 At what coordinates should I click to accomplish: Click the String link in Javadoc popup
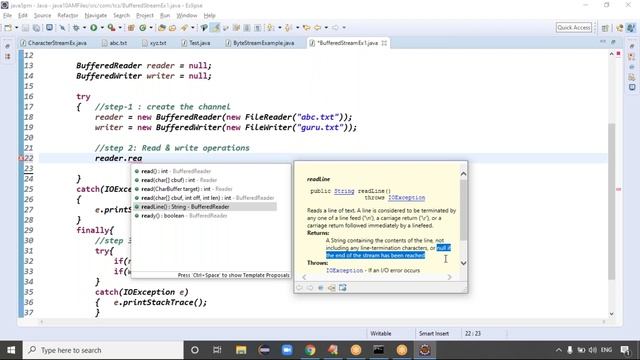tap(344, 191)
